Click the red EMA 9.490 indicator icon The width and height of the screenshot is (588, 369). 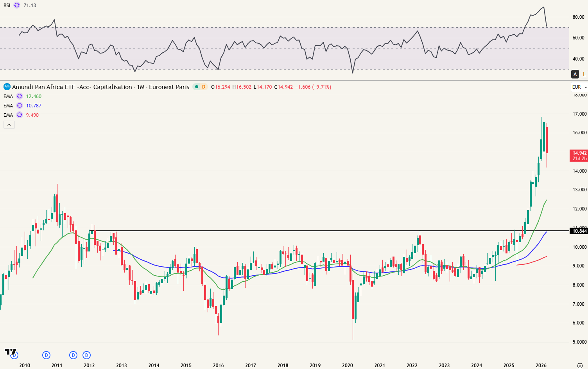[x=19, y=115]
